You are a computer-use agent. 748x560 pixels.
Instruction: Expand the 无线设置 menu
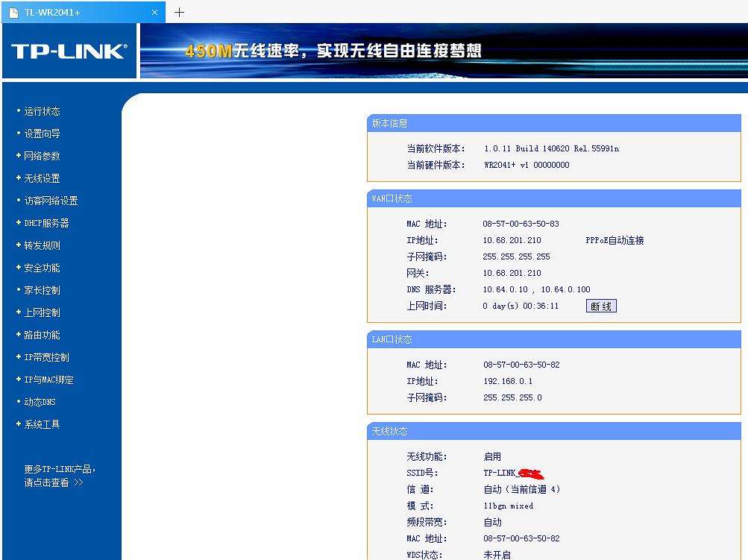42,178
